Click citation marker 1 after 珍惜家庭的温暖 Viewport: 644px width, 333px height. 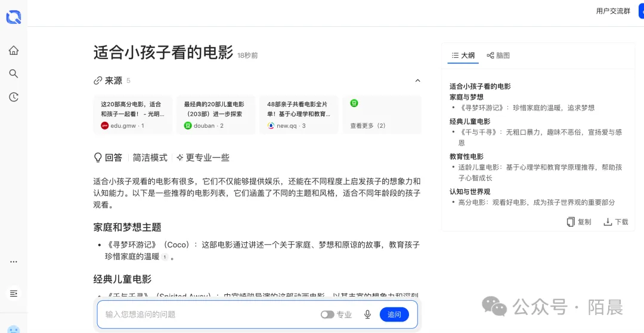point(165,257)
